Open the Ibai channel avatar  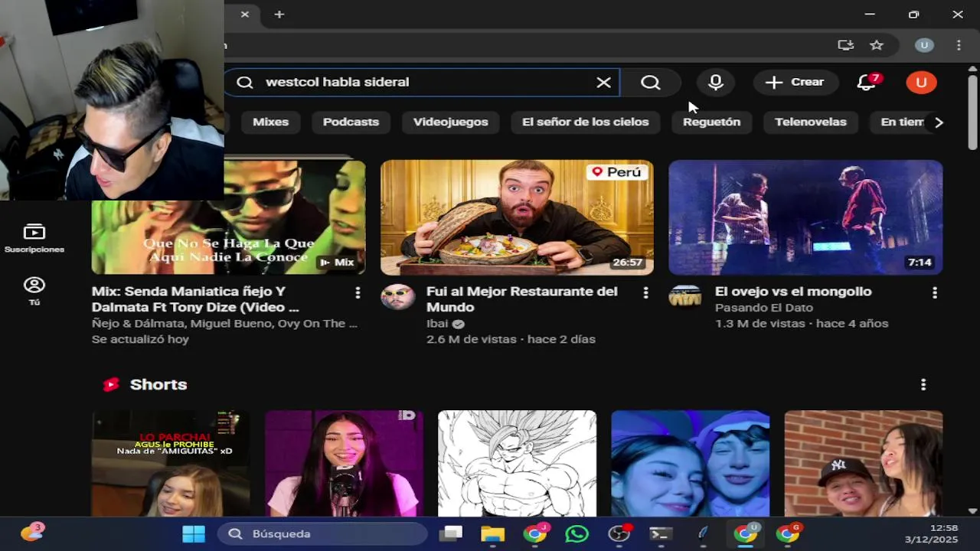tap(397, 297)
